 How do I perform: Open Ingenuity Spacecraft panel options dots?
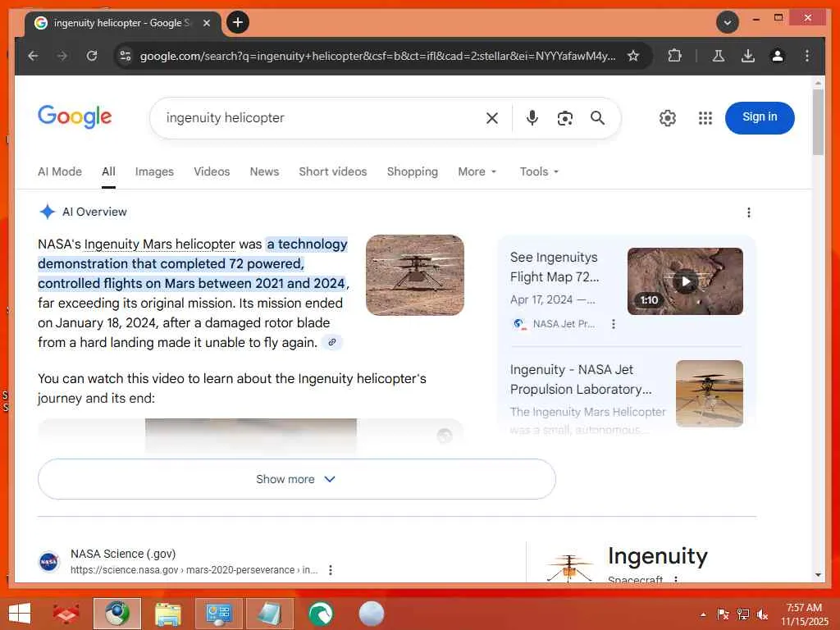pos(676,579)
